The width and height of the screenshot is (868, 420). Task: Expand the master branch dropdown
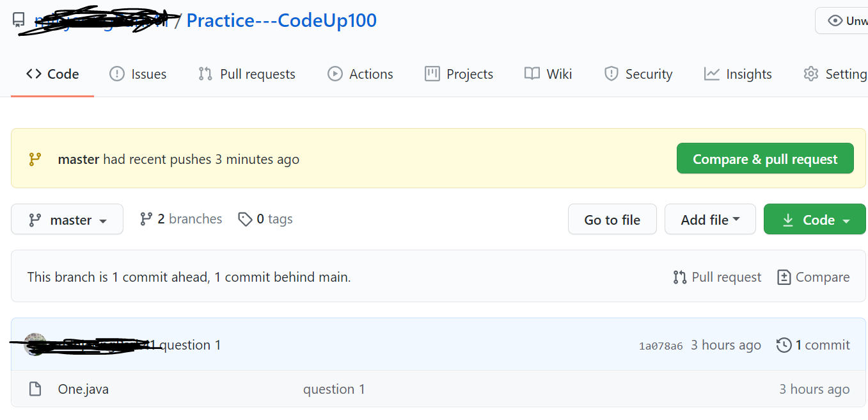67,220
